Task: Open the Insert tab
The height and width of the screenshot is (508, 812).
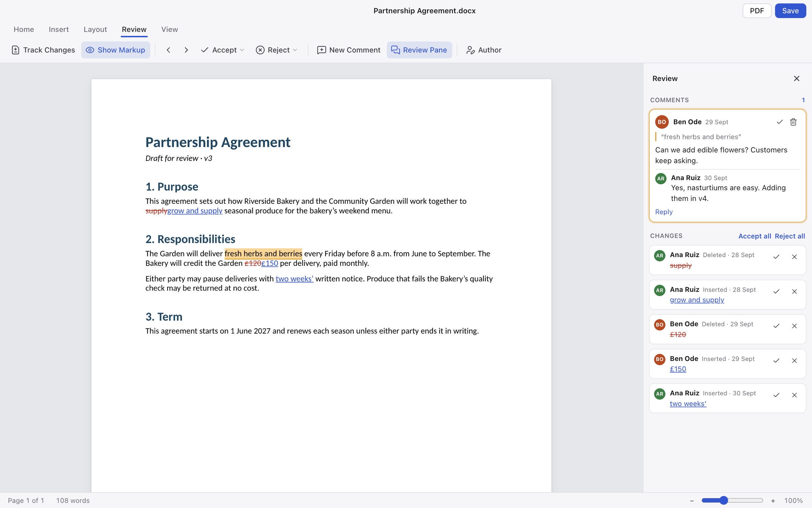Action: tap(59, 29)
